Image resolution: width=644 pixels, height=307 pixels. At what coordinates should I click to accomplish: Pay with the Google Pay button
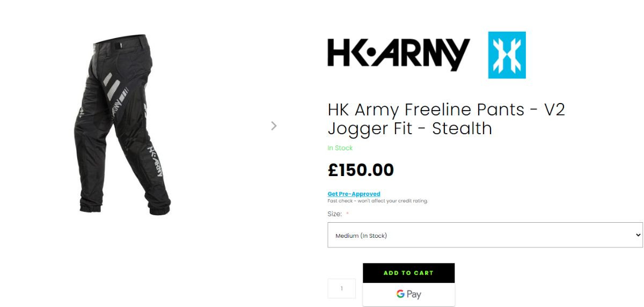409,294
